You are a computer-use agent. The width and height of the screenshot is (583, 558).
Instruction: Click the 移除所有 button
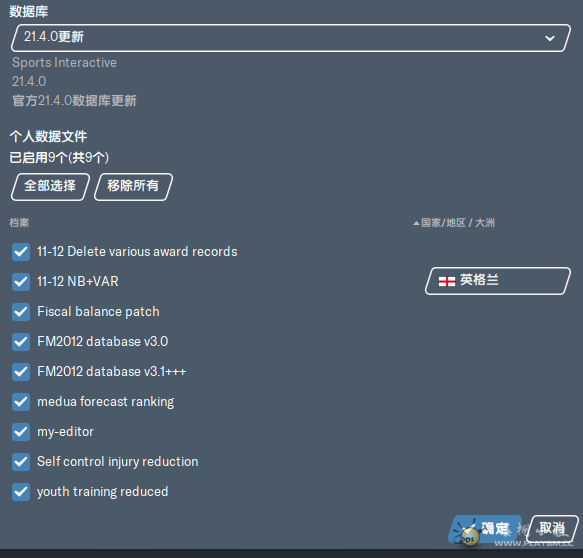point(133,187)
